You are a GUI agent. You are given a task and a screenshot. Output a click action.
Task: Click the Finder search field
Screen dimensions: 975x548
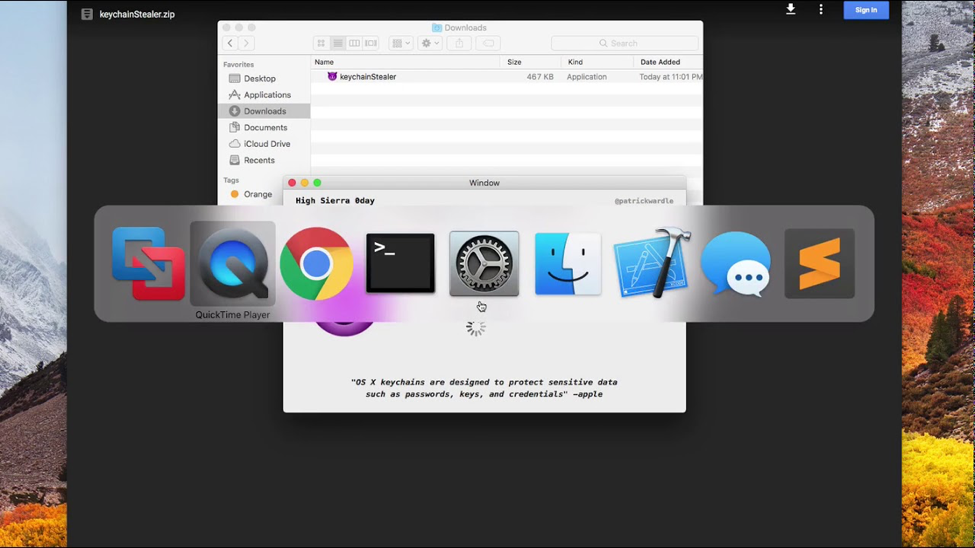624,43
